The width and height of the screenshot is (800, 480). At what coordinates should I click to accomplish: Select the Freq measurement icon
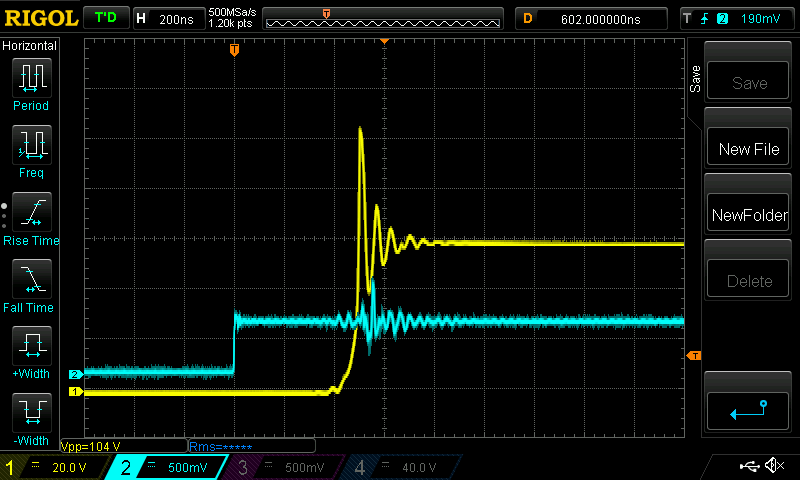click(x=30, y=145)
